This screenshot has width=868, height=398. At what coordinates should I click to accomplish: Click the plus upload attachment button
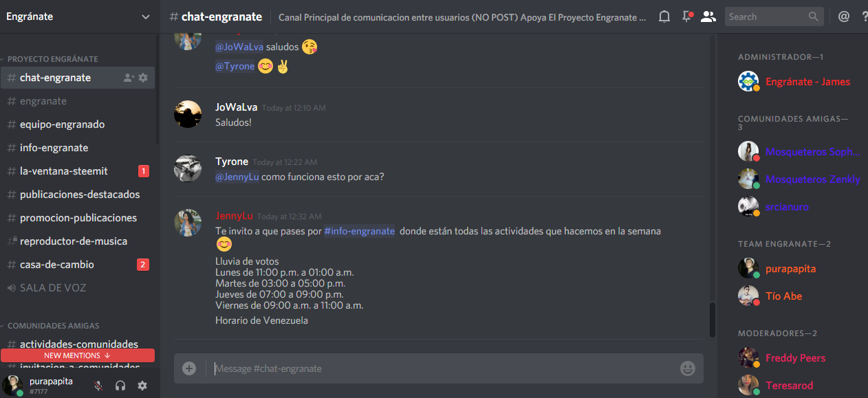pyautogui.click(x=189, y=368)
